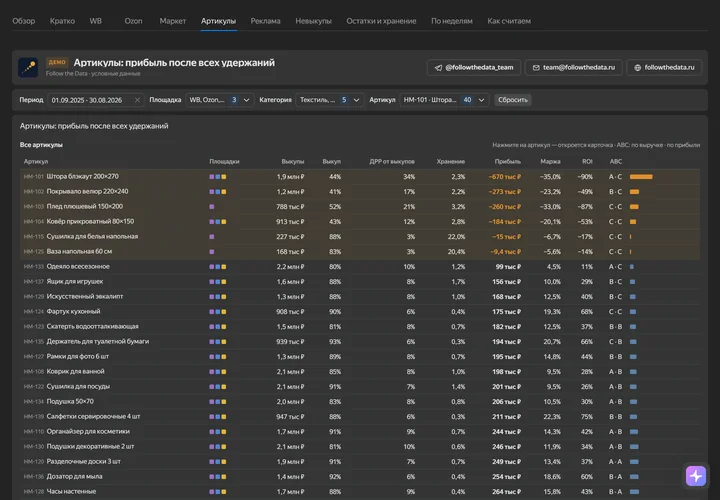Open article Штора блэкаут 200×270
The height and width of the screenshot is (500, 720).
click(83, 176)
